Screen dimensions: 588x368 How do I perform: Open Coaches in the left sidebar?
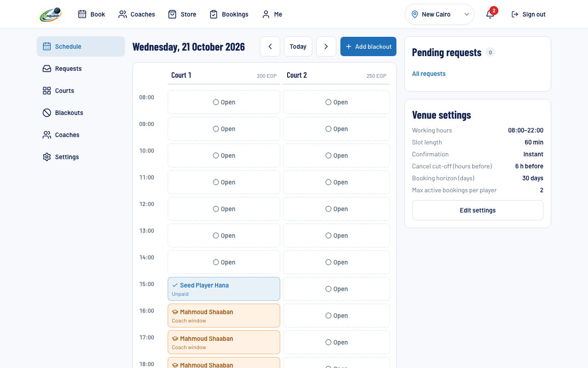pyautogui.click(x=81, y=135)
